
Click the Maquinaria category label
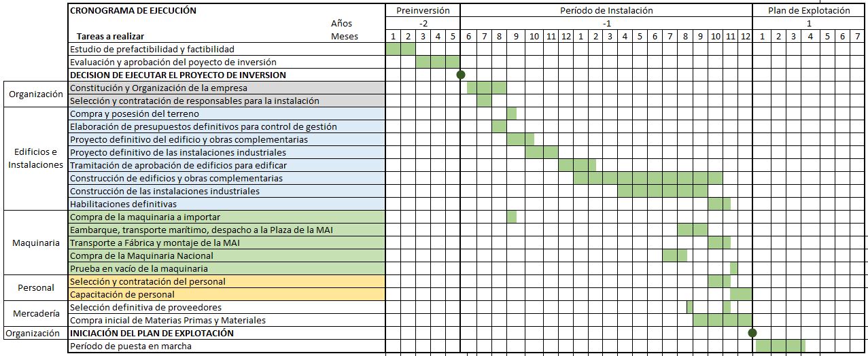pos(36,243)
